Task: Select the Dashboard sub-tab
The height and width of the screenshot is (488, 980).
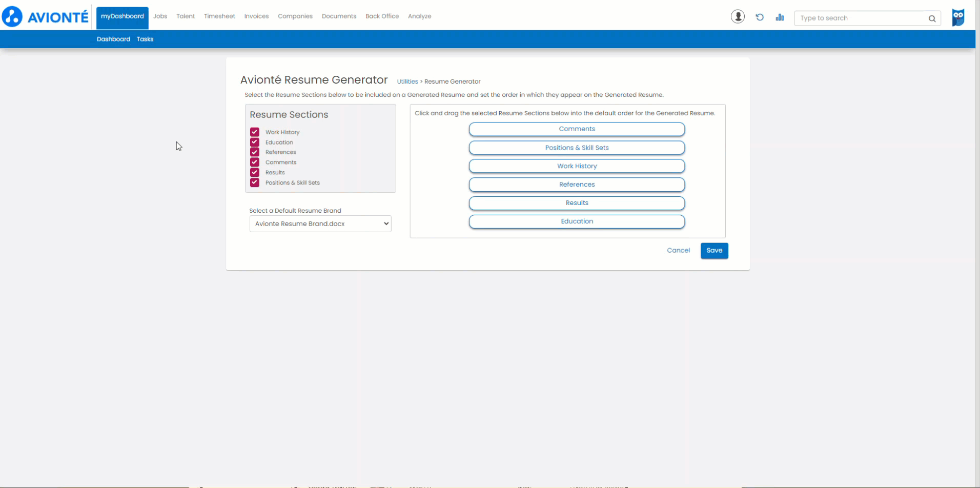Action: tap(113, 39)
